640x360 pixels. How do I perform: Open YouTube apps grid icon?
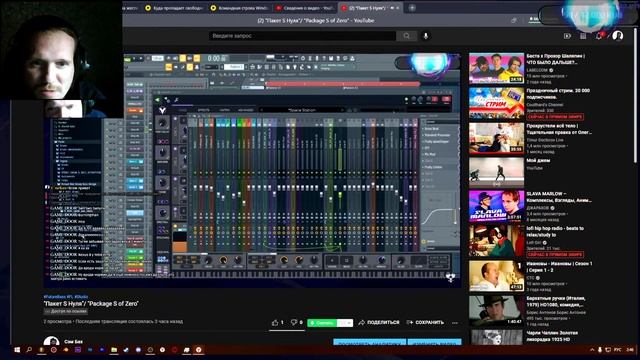tap(583, 36)
